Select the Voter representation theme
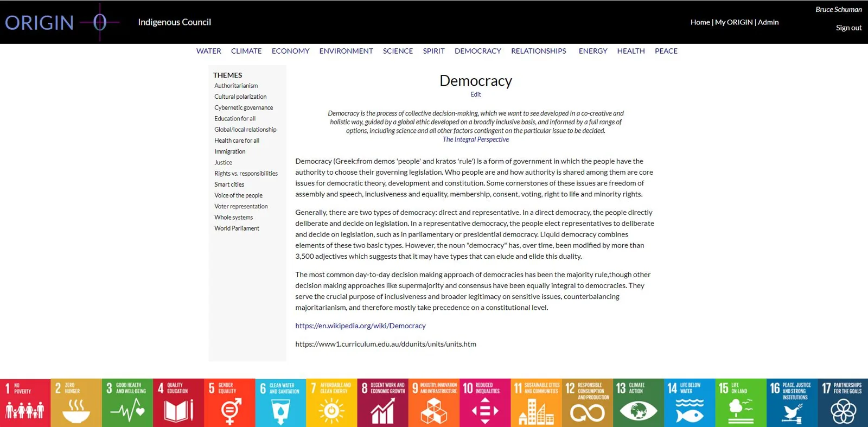 pos(241,206)
